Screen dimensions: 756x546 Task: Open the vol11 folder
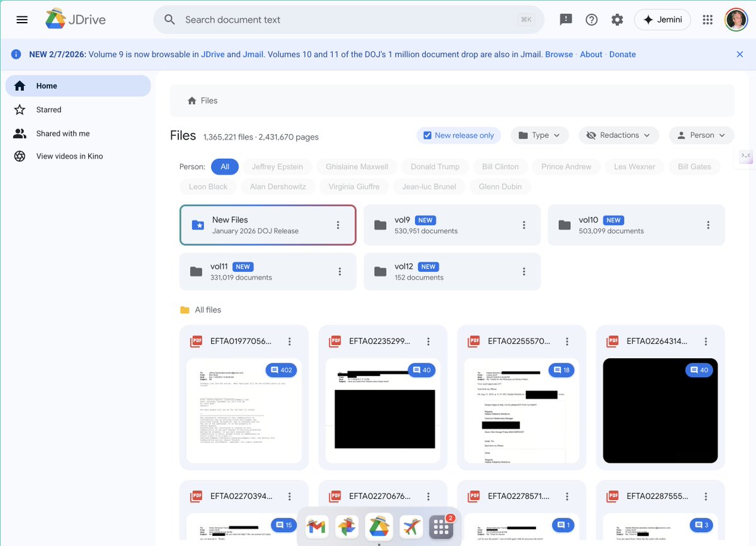(x=268, y=271)
